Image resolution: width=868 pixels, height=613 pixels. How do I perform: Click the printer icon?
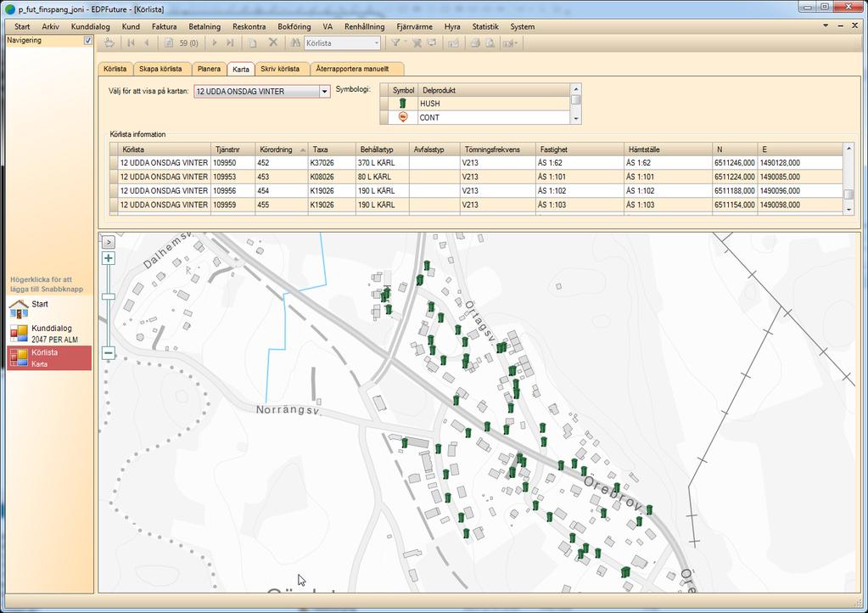tap(475, 42)
